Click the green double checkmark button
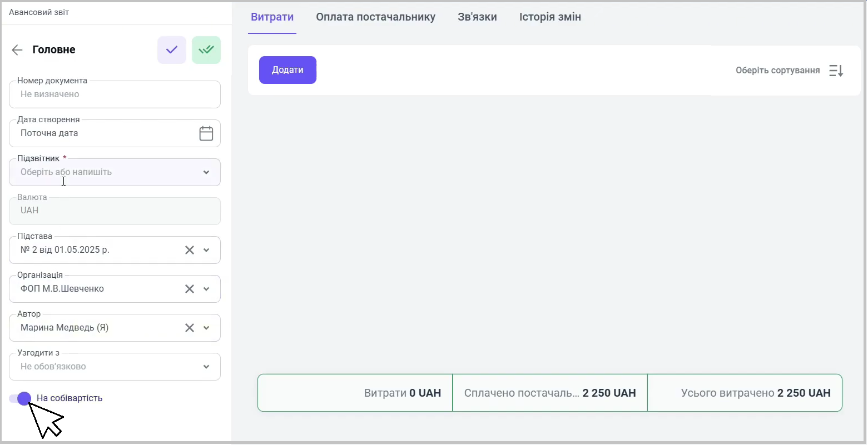The width and height of the screenshot is (868, 445). (x=206, y=50)
